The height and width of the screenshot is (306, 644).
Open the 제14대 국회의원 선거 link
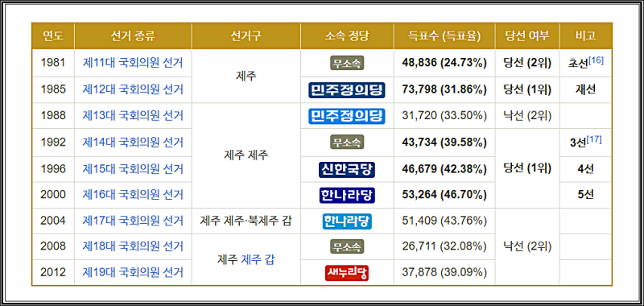[133, 142]
